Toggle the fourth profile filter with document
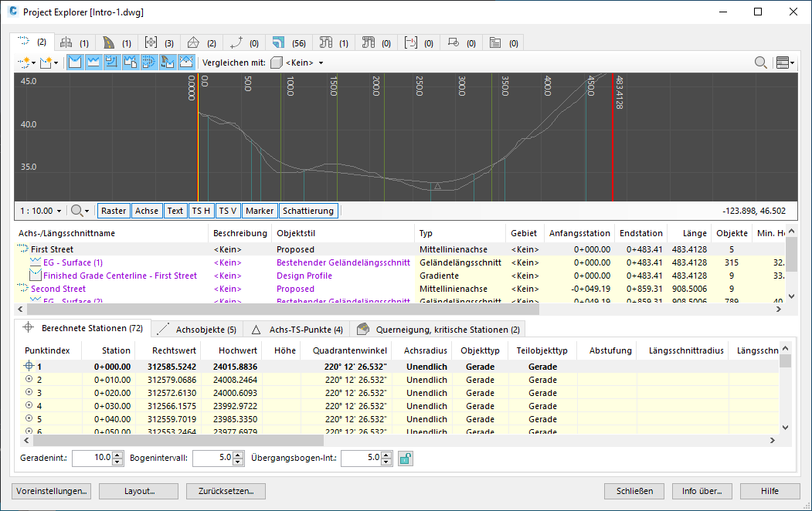This screenshot has height=511, width=812. click(x=130, y=63)
